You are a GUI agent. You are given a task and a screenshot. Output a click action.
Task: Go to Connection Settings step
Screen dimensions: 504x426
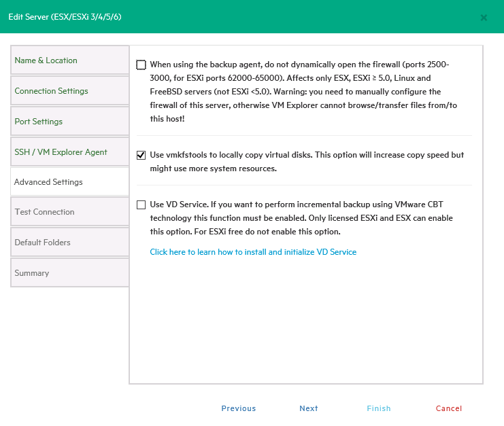[70, 90]
